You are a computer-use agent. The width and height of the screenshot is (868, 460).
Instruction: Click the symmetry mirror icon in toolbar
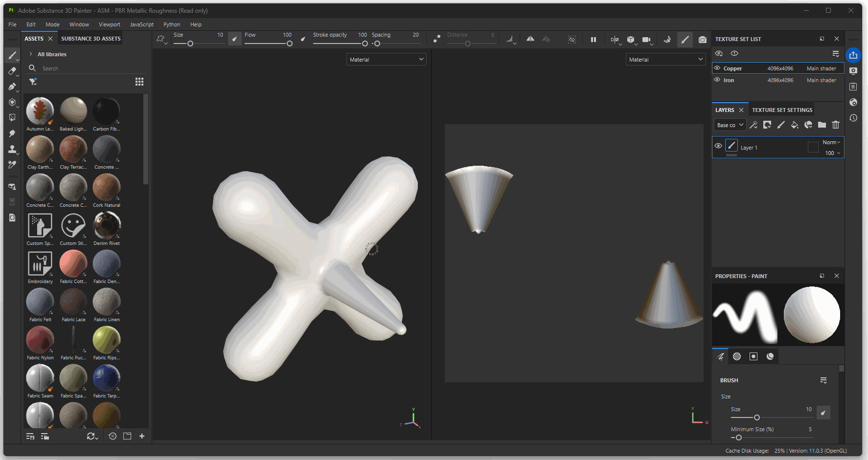click(x=530, y=39)
